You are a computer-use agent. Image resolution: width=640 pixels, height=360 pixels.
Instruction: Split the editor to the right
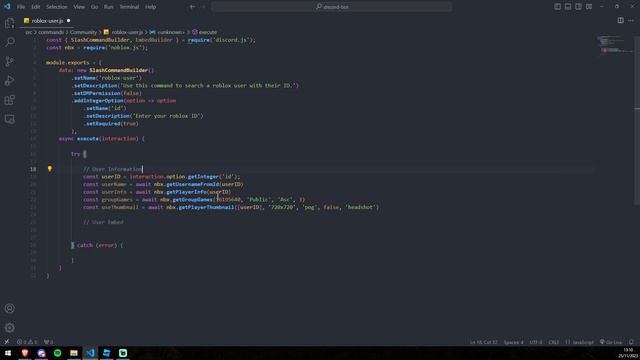pos(620,20)
